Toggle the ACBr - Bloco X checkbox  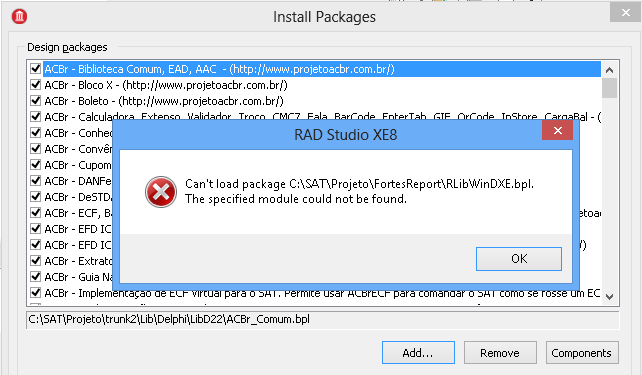click(36, 85)
